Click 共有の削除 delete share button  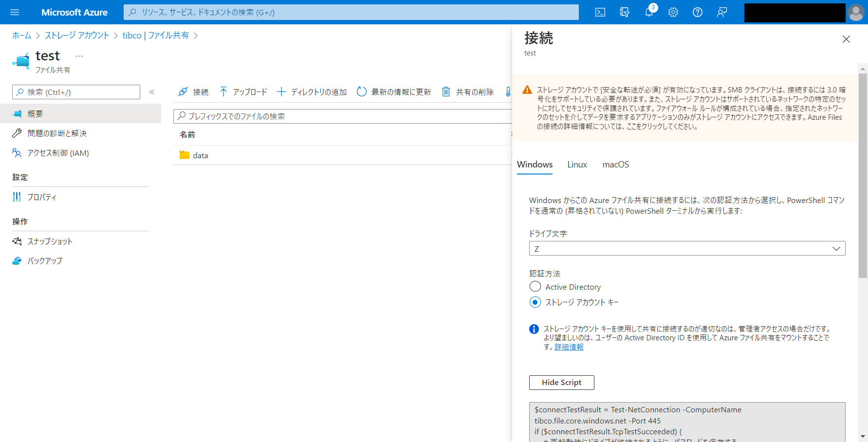tap(467, 92)
